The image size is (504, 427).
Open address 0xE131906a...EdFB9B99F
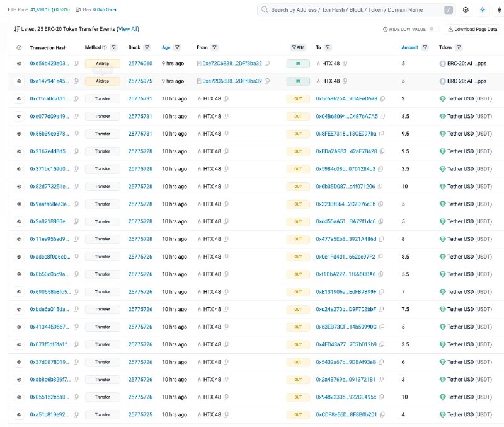pos(346,292)
